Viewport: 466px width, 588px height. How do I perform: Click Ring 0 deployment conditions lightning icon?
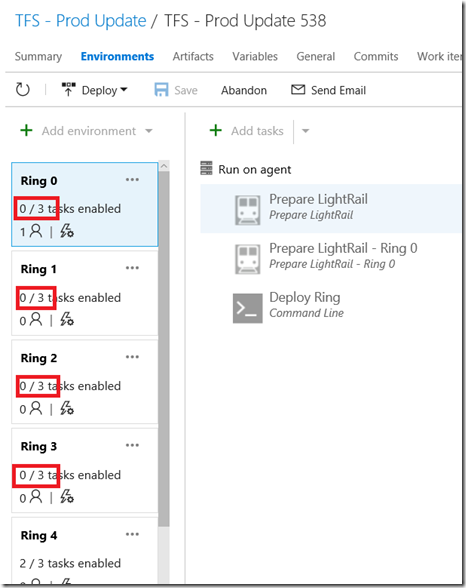click(x=67, y=231)
